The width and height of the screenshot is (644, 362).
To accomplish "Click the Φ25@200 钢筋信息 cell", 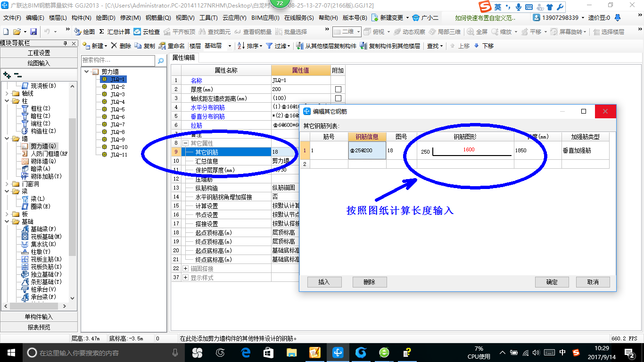I will pos(367,150).
